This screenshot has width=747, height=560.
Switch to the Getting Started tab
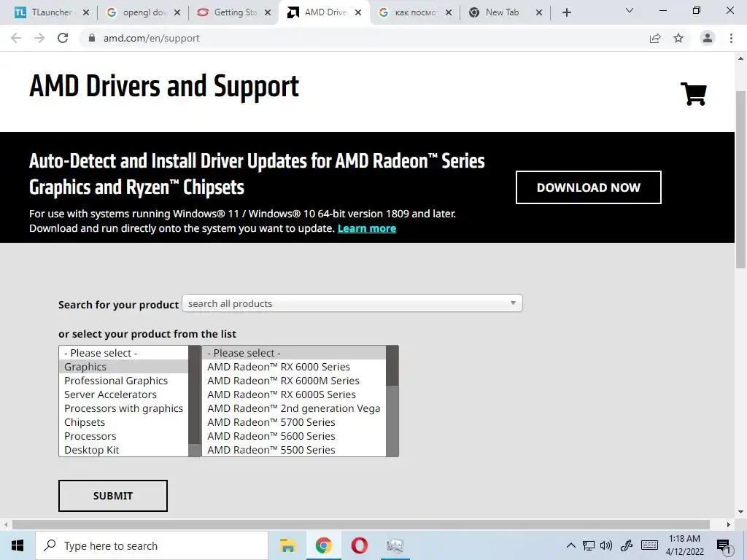tap(234, 12)
